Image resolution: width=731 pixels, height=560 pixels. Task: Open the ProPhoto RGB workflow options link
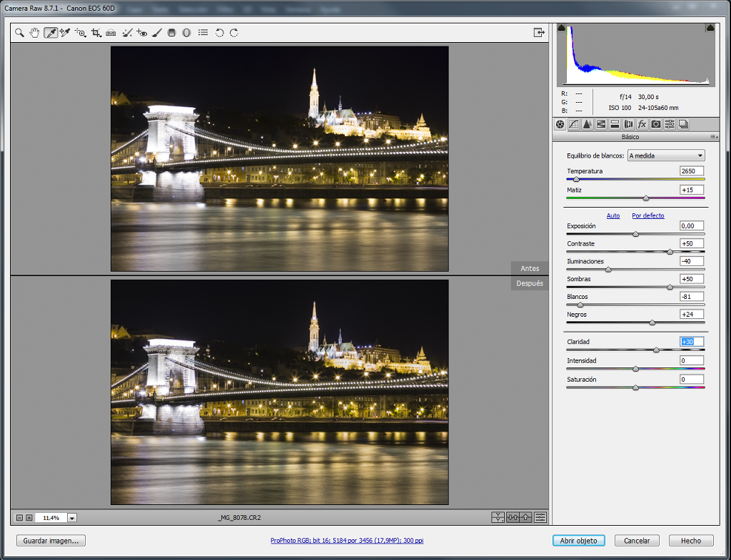click(x=347, y=541)
